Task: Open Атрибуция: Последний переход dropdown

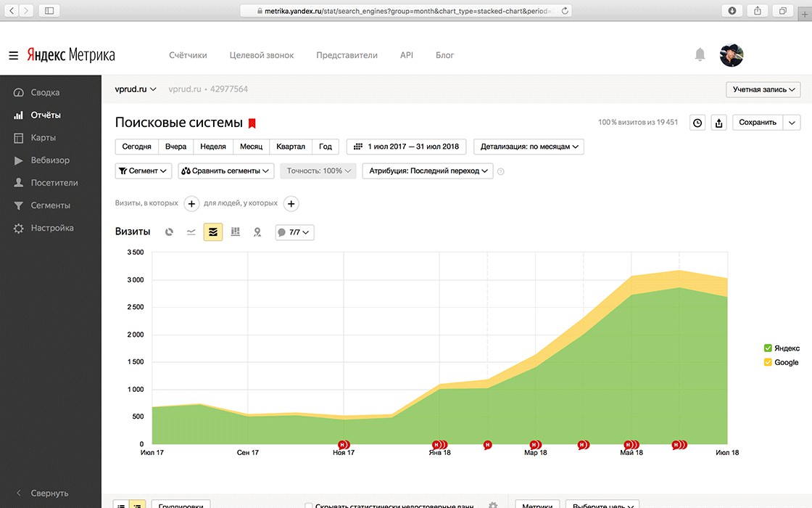Action: point(428,171)
